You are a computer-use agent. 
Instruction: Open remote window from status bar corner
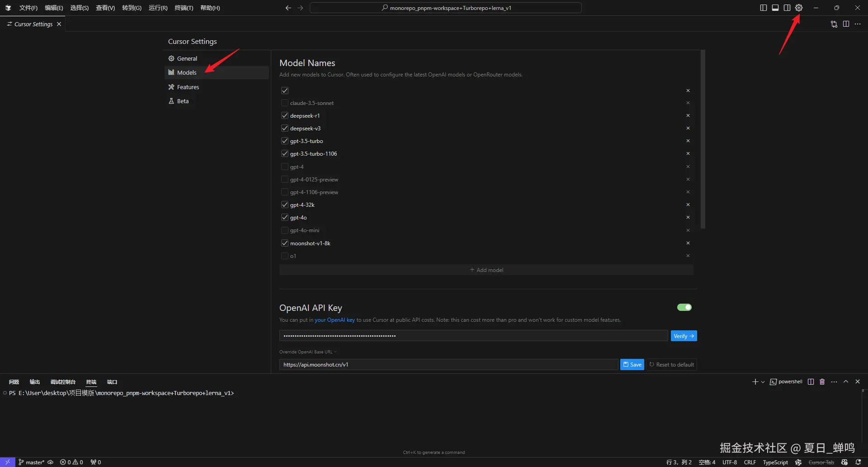point(8,462)
